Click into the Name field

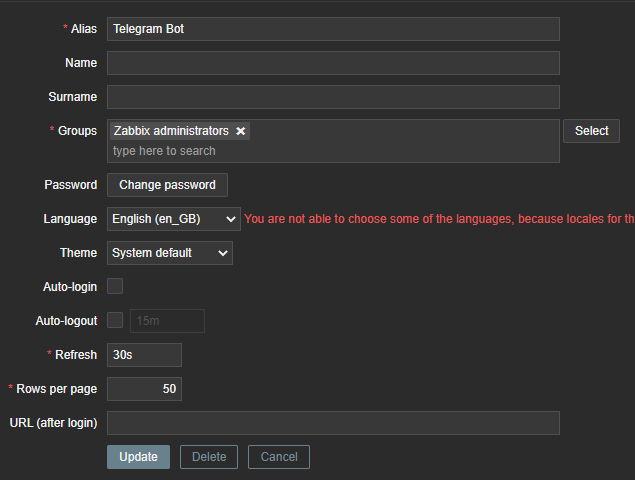333,63
